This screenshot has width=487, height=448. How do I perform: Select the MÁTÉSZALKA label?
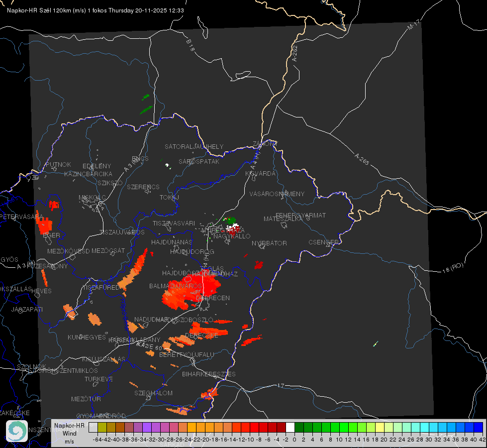coord(283,219)
